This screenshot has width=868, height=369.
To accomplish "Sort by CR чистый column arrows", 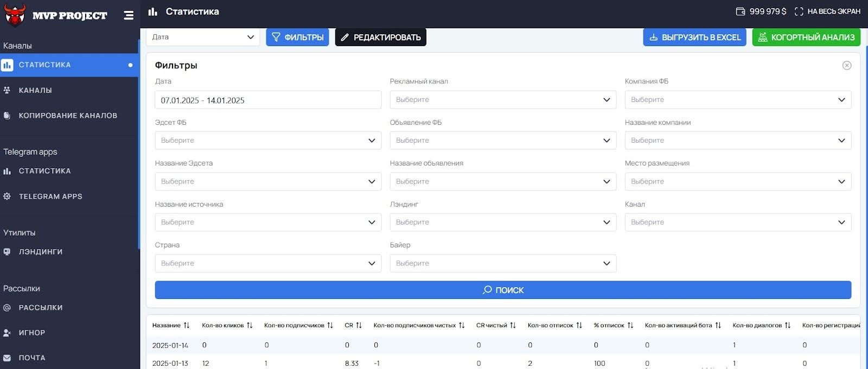I will click(x=513, y=326).
